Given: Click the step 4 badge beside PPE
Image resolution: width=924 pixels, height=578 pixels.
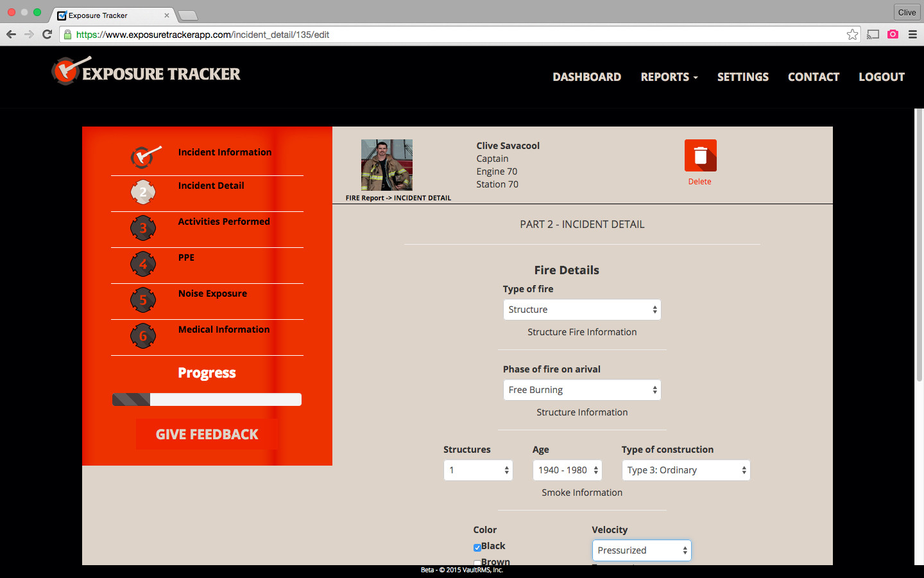Looking at the screenshot, I should [x=143, y=264].
